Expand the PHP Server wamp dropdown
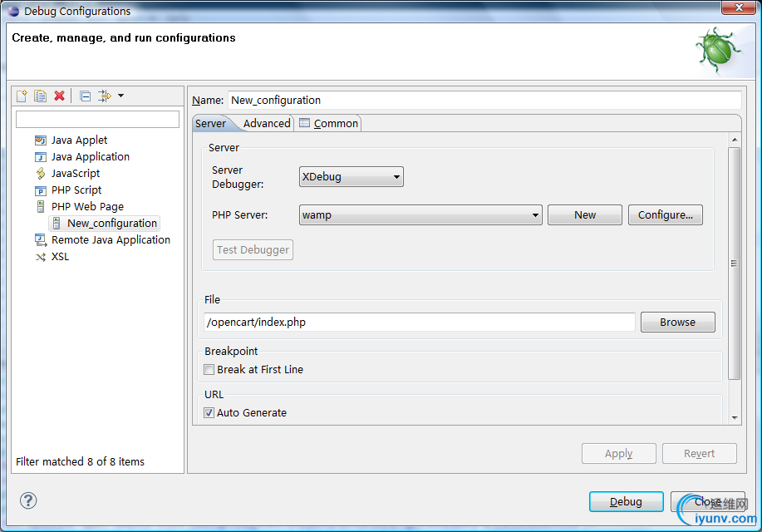The height and width of the screenshot is (532, 762). [420, 215]
